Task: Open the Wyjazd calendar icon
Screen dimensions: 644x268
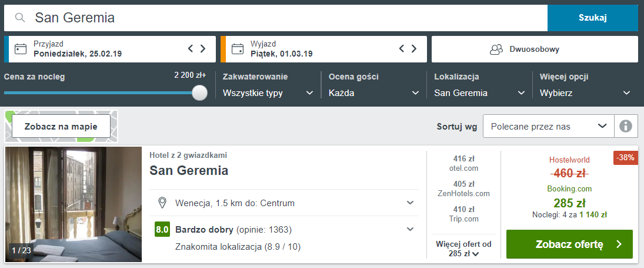Action: (x=238, y=49)
